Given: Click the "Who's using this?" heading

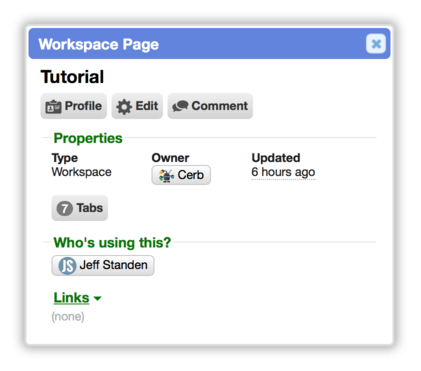Looking at the screenshot, I should (112, 242).
